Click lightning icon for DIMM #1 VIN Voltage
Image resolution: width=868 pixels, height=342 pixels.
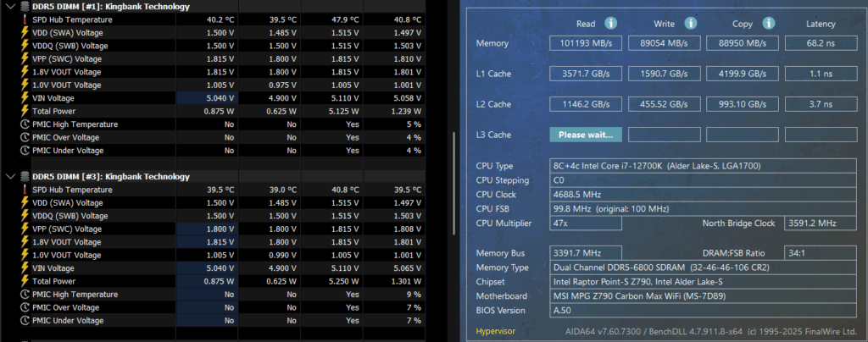coord(25,98)
